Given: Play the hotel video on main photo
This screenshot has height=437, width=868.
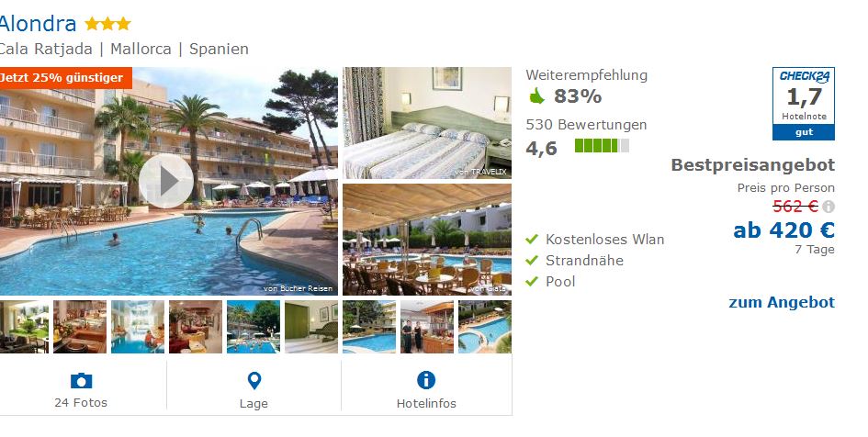Looking at the screenshot, I should pos(166,181).
